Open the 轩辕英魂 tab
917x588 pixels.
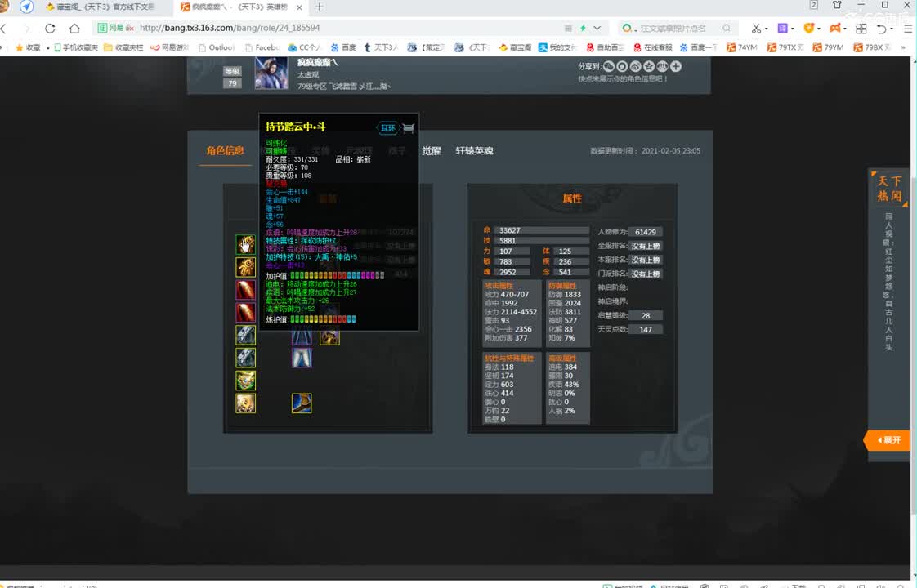474,151
